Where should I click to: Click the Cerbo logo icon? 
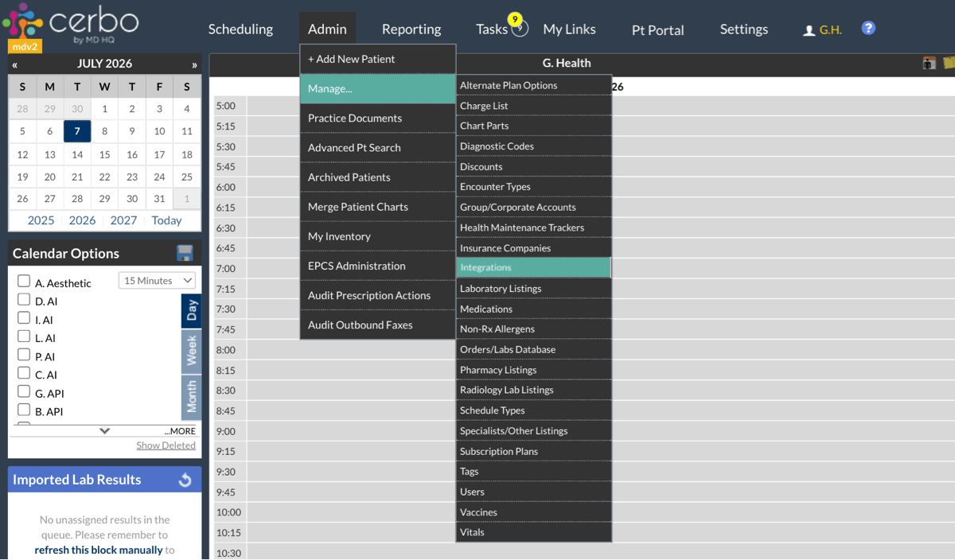(21, 21)
